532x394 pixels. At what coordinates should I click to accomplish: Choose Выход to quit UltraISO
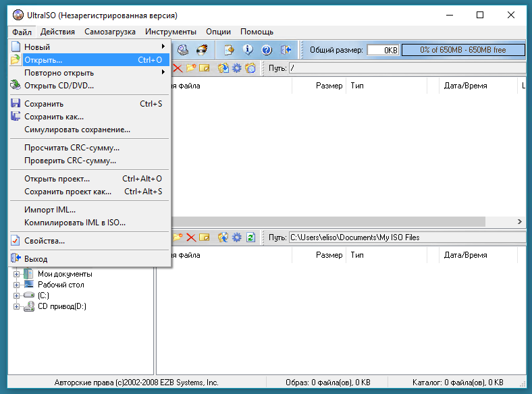click(90, 259)
